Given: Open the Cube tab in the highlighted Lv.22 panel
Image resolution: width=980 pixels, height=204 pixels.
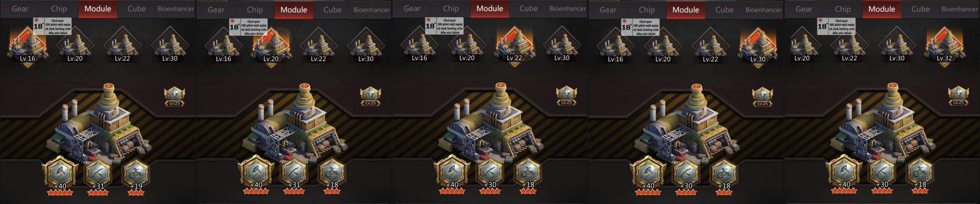Looking at the screenshot, I should tap(528, 9).
